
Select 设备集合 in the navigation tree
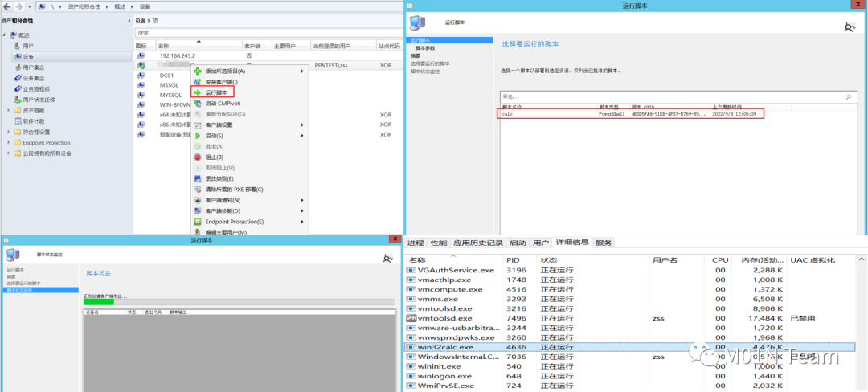coord(33,78)
